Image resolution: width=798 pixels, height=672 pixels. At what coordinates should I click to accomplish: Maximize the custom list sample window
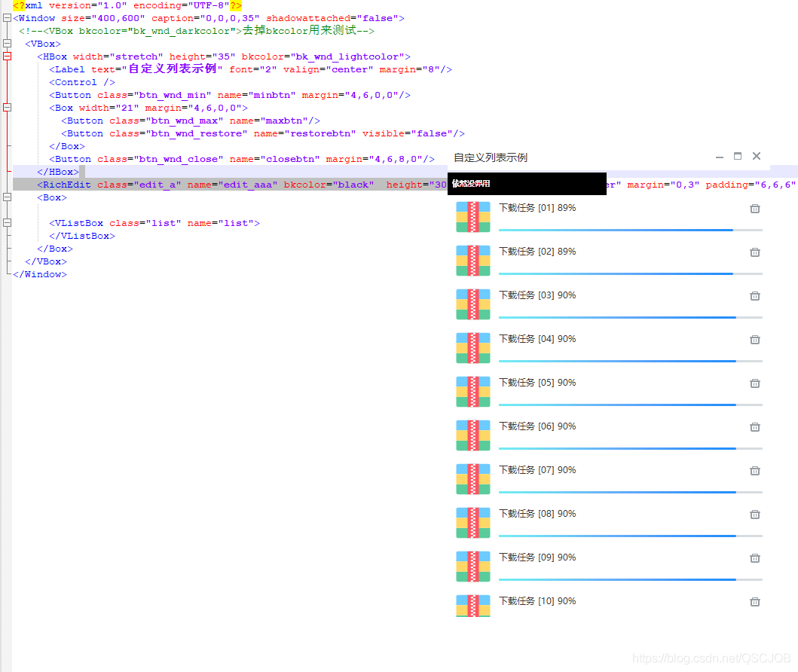[738, 156]
